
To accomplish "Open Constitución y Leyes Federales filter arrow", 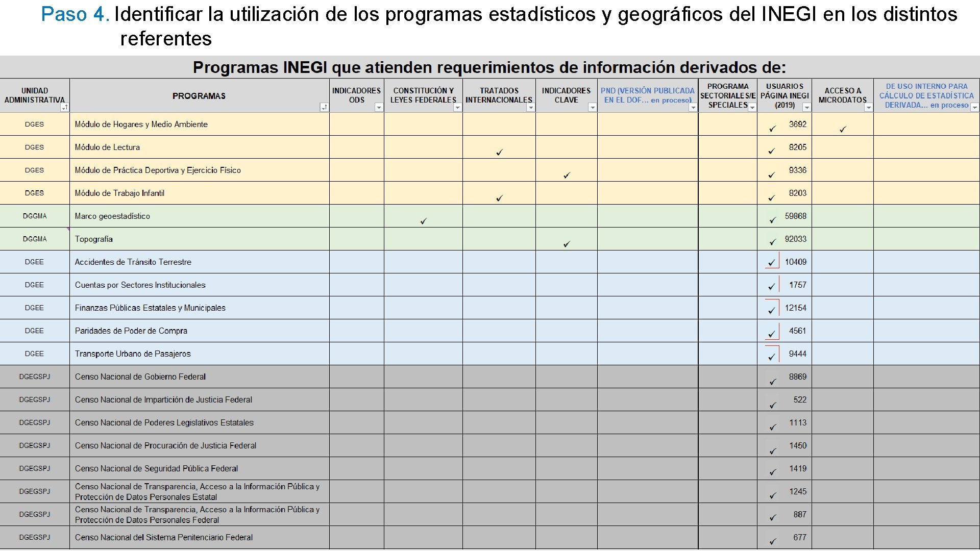I will 457,107.
